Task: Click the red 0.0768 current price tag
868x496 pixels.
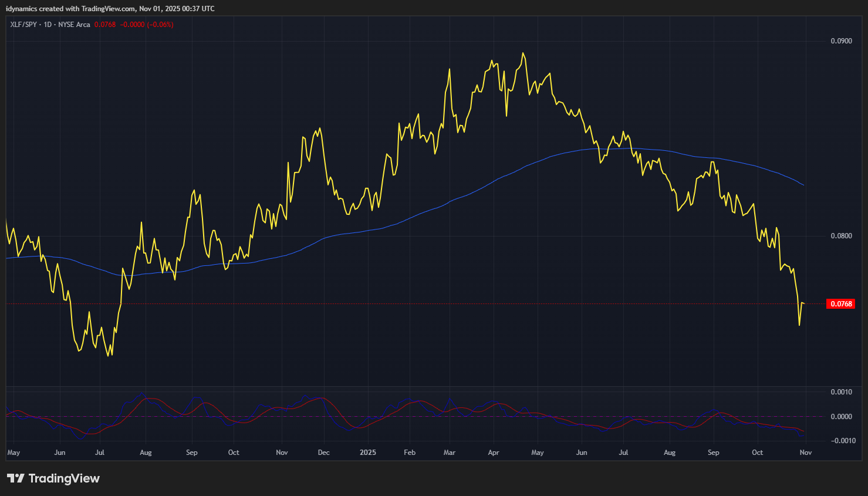Action: click(x=840, y=304)
